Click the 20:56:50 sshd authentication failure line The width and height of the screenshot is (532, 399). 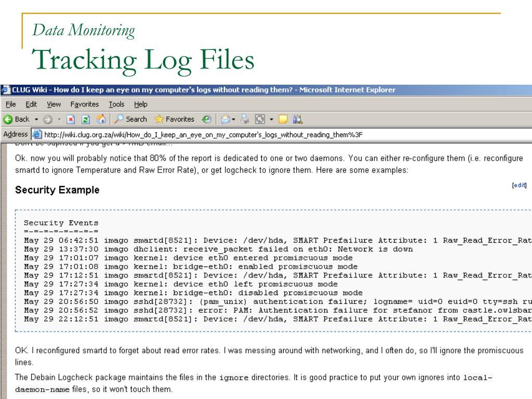click(x=278, y=302)
